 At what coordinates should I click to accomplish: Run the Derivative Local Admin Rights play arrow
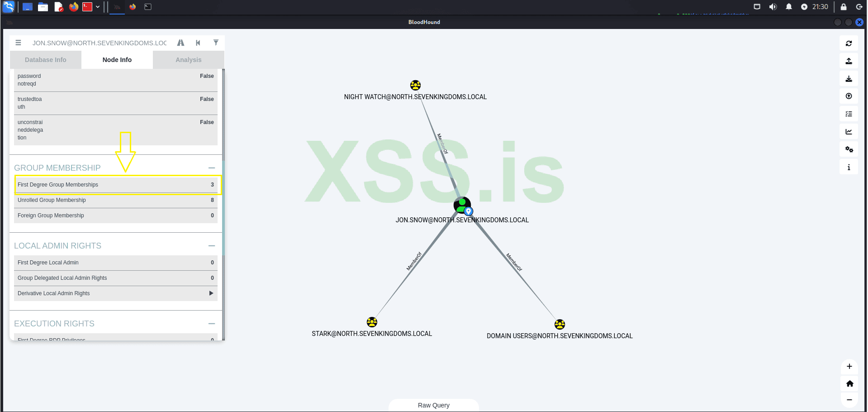pos(211,293)
